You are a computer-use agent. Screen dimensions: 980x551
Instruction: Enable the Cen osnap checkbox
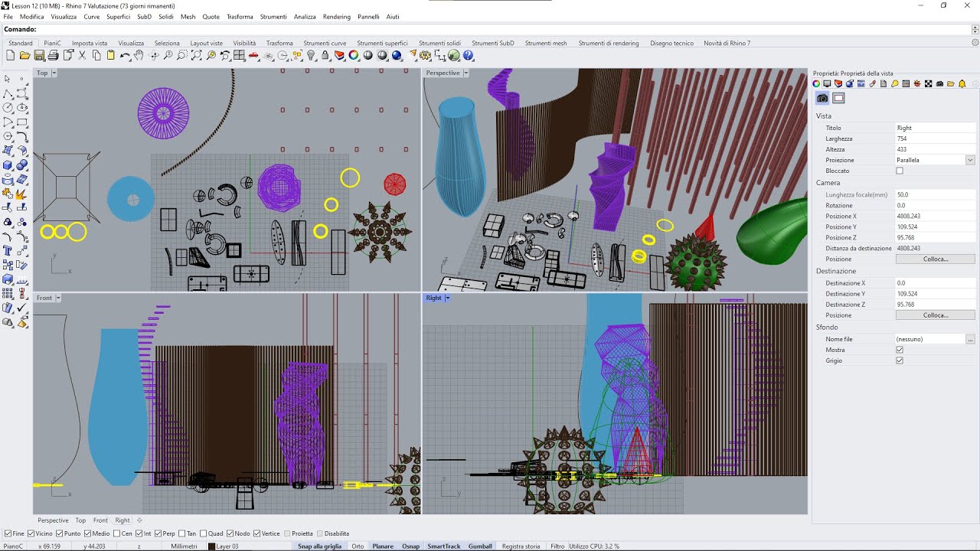[117, 533]
